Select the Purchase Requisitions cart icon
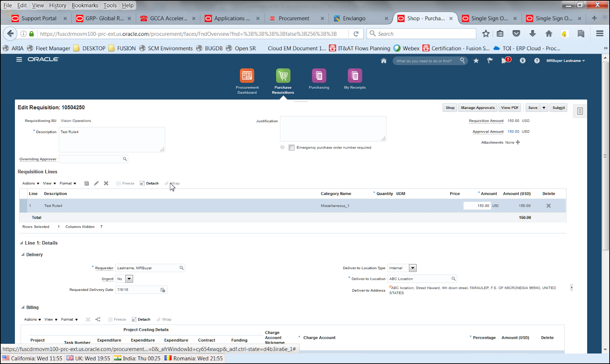610x364 pixels. point(283,76)
